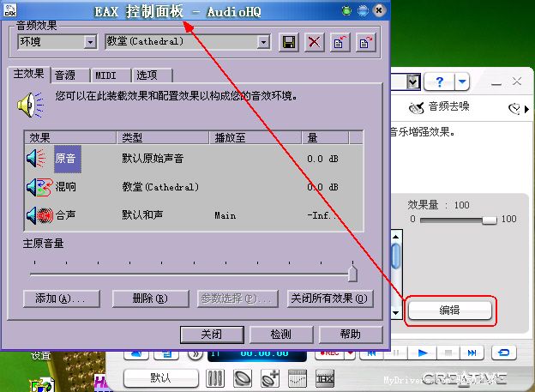Click the 默认 button in Creative console
Screen dimensions: 535x392
click(x=160, y=378)
